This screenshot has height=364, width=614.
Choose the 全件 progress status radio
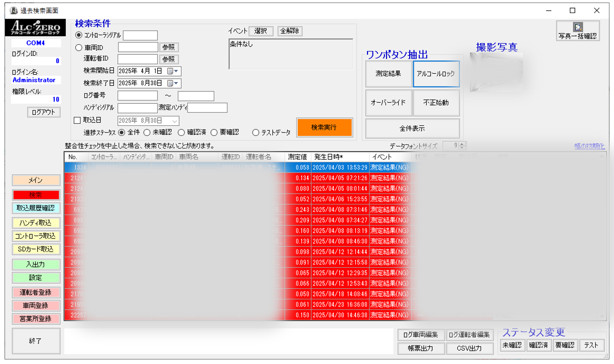tap(121, 132)
